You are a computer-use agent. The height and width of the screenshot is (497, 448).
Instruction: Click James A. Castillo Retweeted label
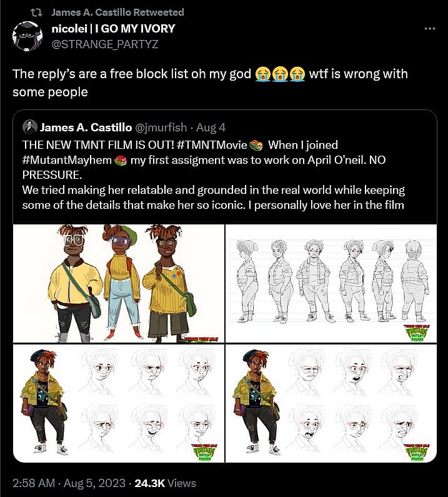pos(117,13)
